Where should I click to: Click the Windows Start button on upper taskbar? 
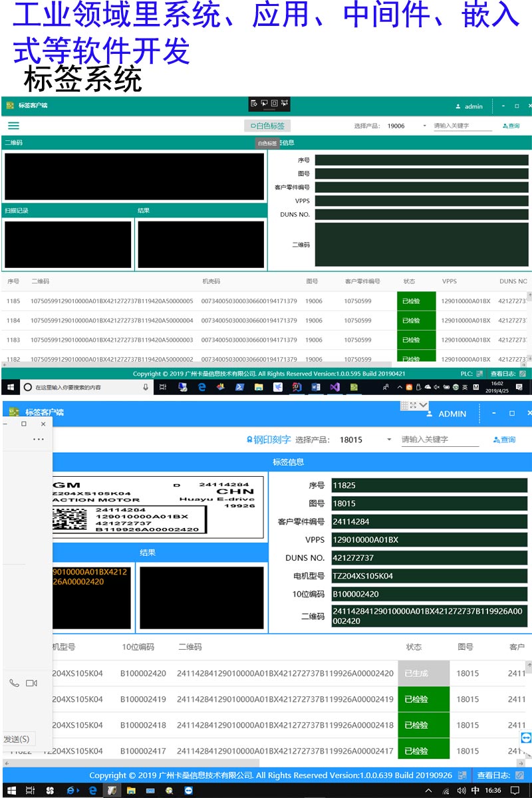(11, 387)
